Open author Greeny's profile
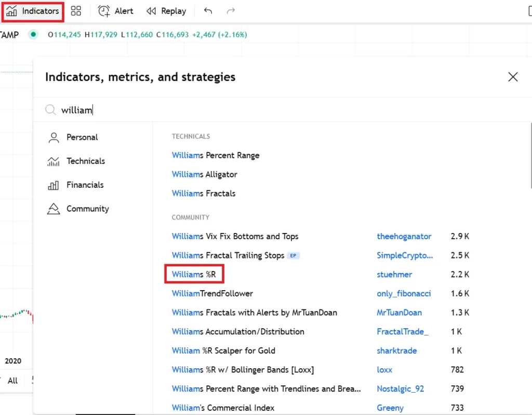Viewport: 532px width, 415px height. [x=390, y=407]
